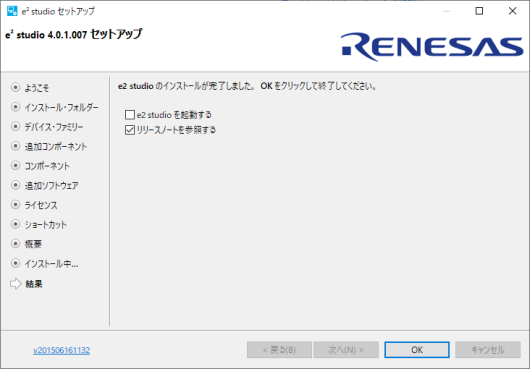
Task: Select the インストール・フォルダー step
Action: (61, 107)
